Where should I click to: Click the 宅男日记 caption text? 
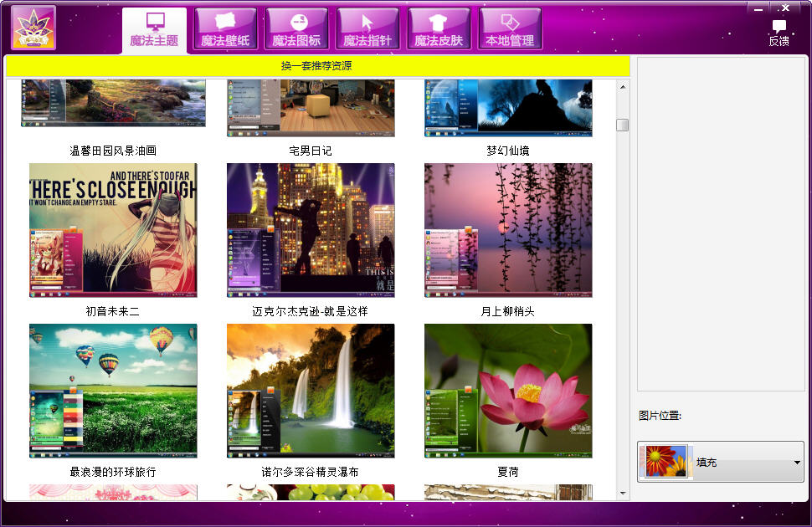pos(311,151)
